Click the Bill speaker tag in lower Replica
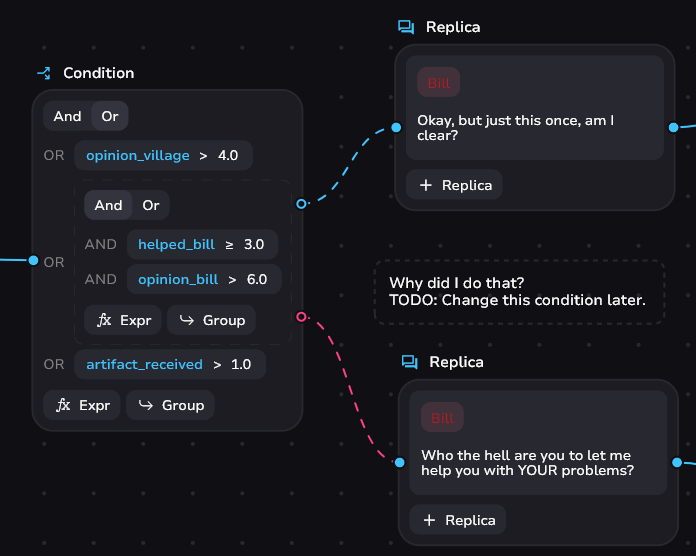Image resolution: width=696 pixels, height=556 pixels. [442, 418]
